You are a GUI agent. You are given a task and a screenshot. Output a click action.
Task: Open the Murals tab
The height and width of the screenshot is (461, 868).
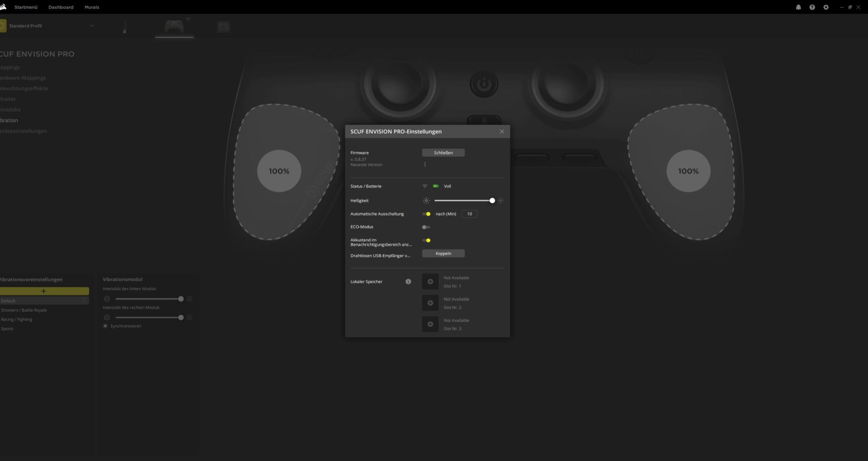[92, 7]
